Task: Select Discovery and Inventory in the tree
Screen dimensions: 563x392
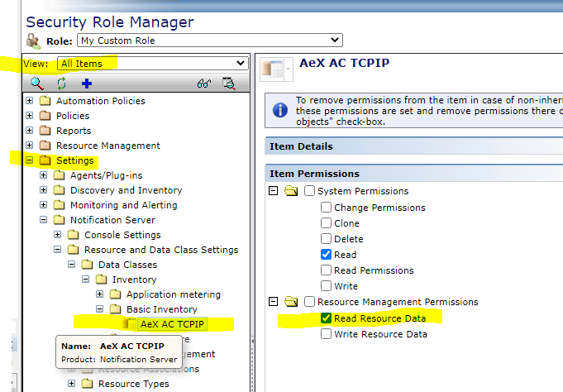Action: click(x=126, y=190)
